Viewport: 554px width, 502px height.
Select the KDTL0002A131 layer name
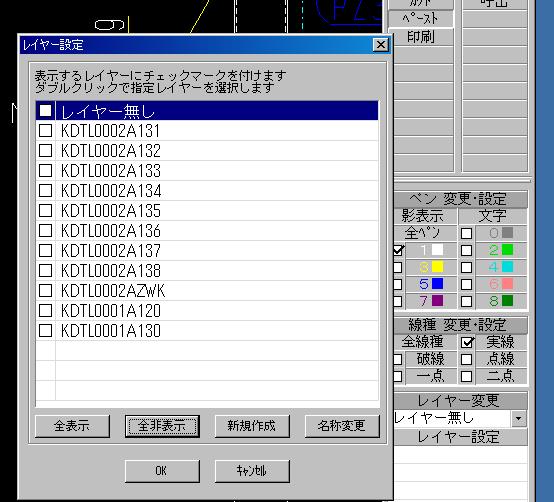tap(111, 131)
